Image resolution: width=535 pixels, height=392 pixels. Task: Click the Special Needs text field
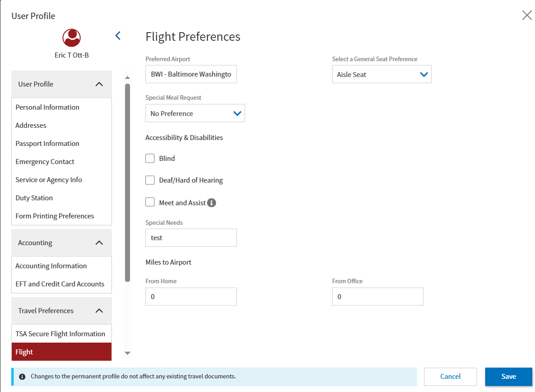click(191, 237)
